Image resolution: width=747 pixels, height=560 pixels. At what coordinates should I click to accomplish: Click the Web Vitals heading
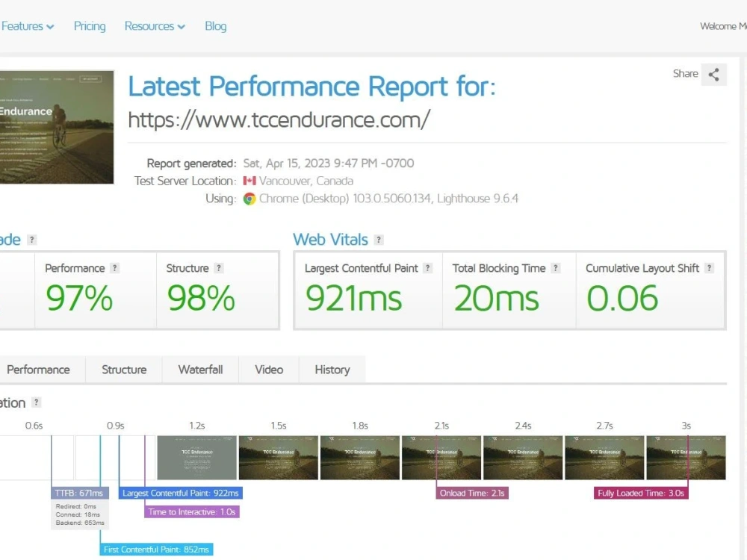point(330,240)
